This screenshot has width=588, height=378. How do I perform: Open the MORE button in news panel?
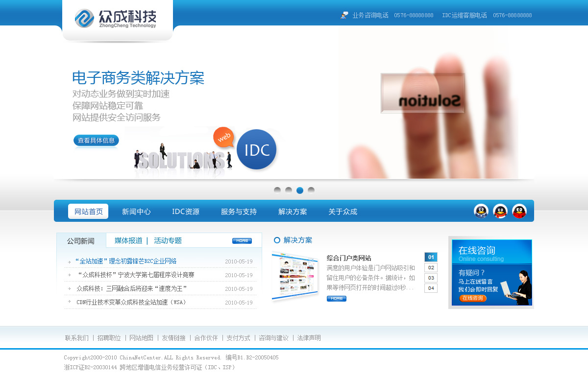pyautogui.click(x=242, y=241)
